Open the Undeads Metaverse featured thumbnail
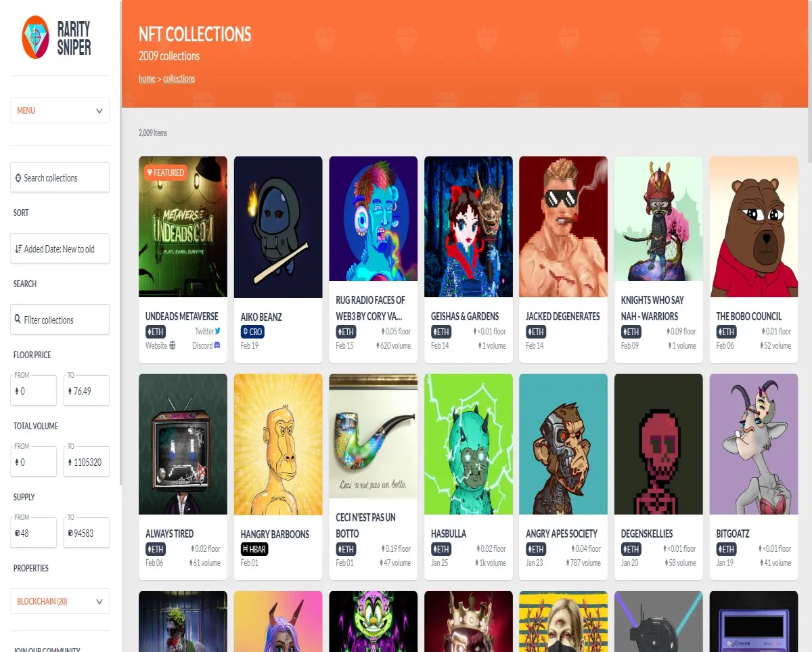The image size is (812, 652). 183,227
